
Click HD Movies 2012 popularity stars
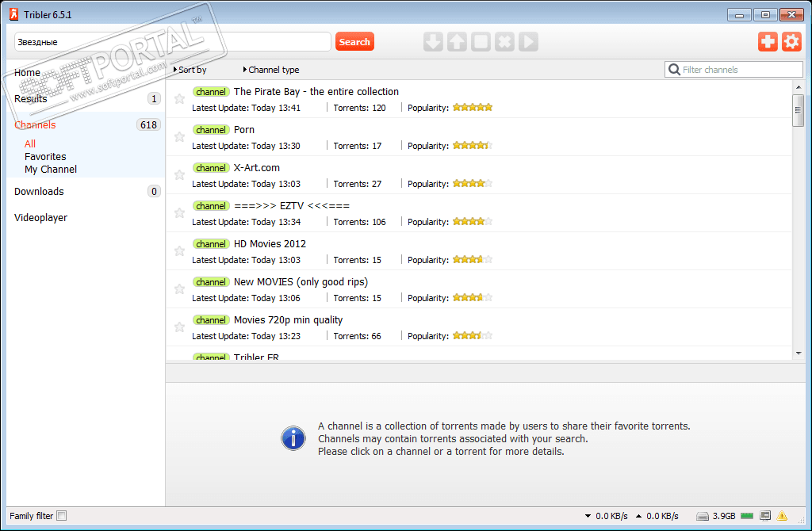coord(473,259)
